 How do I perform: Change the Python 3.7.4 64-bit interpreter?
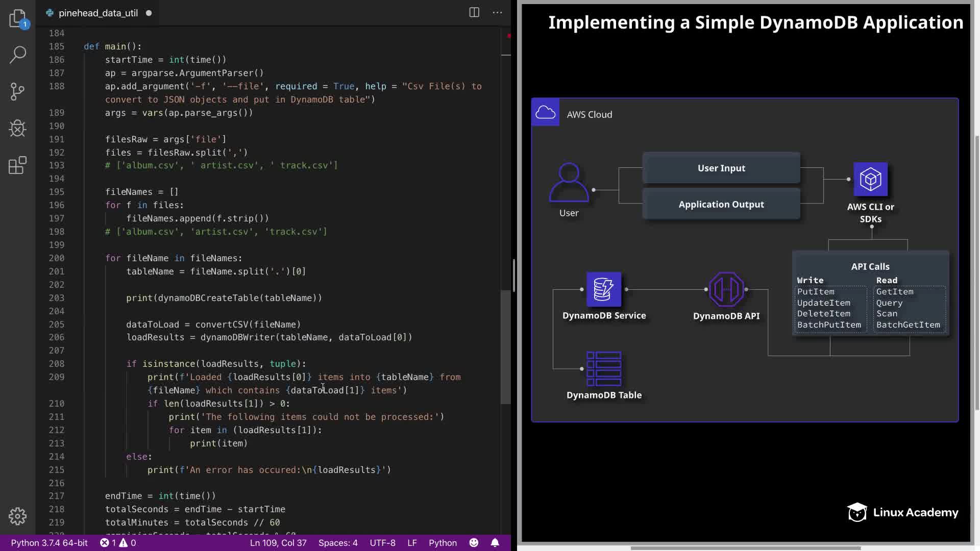(50, 543)
